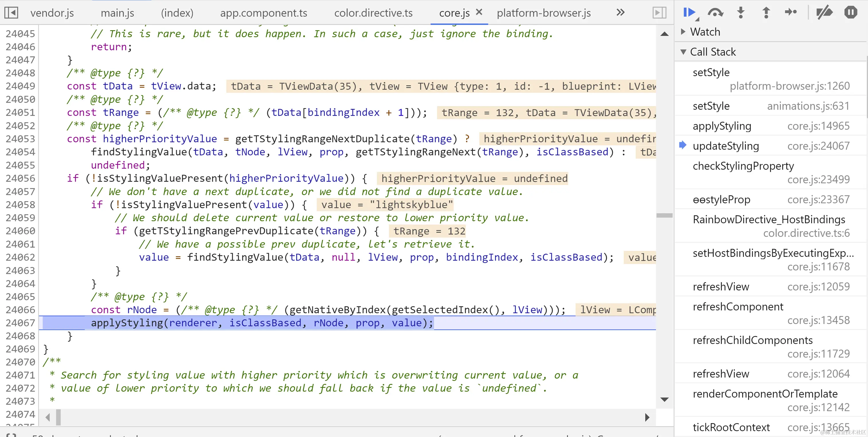Viewport: 868px width, 437px height.
Task: Show the file navigator sidebar
Action: (11, 13)
